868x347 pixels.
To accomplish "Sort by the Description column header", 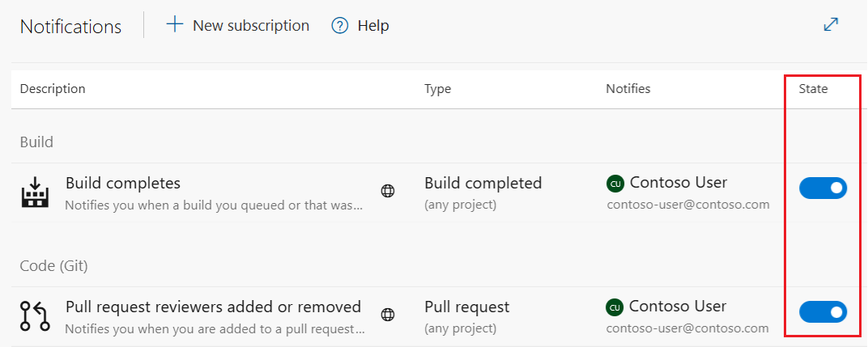I will coord(53,88).
